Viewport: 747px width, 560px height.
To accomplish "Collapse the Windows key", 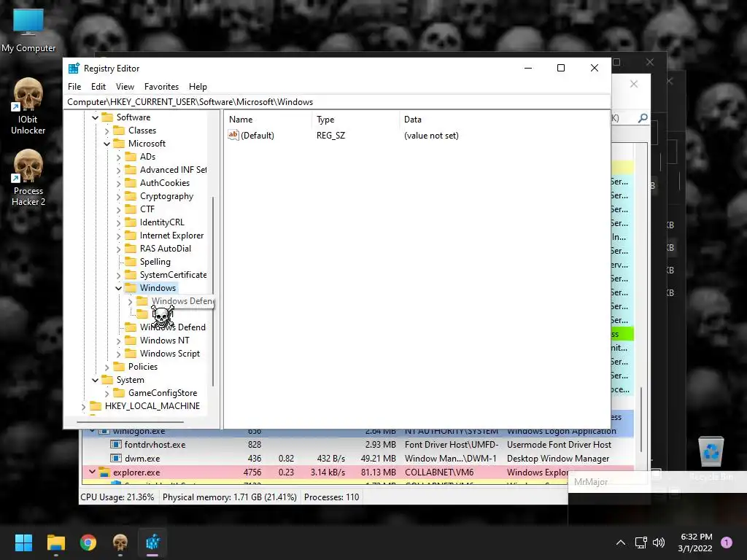I will [119, 288].
